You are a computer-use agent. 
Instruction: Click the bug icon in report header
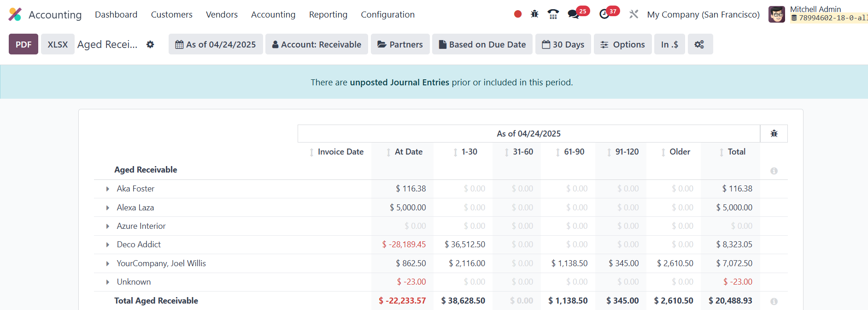point(774,134)
